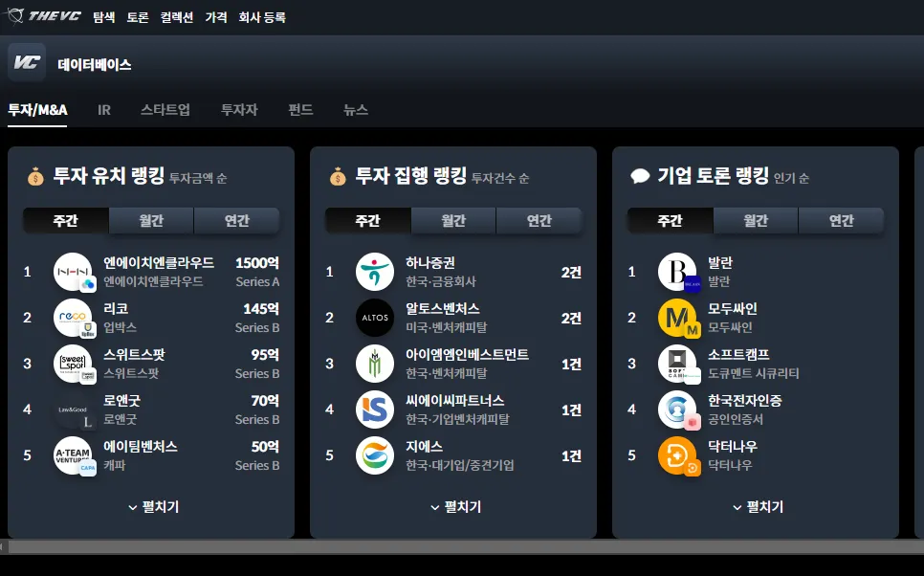Expand 펼치기 under 기업 토론 랭킹
This screenshot has height=576, width=924.
[x=759, y=507]
